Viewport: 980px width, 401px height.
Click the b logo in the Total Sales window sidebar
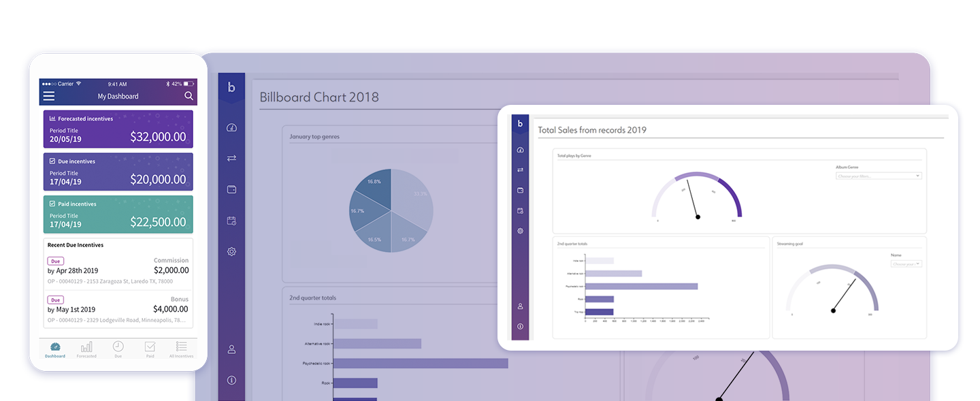[520, 123]
